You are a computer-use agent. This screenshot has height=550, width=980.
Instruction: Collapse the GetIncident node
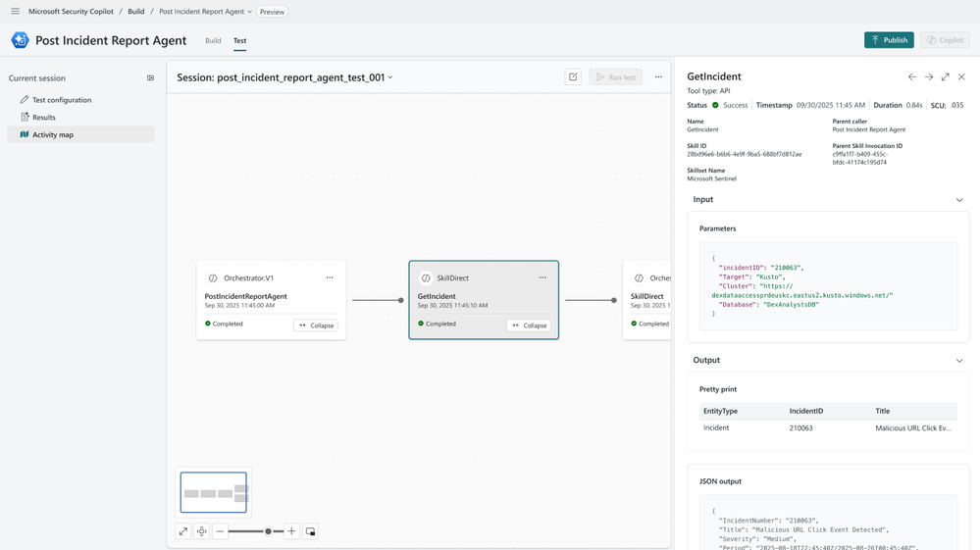point(529,325)
